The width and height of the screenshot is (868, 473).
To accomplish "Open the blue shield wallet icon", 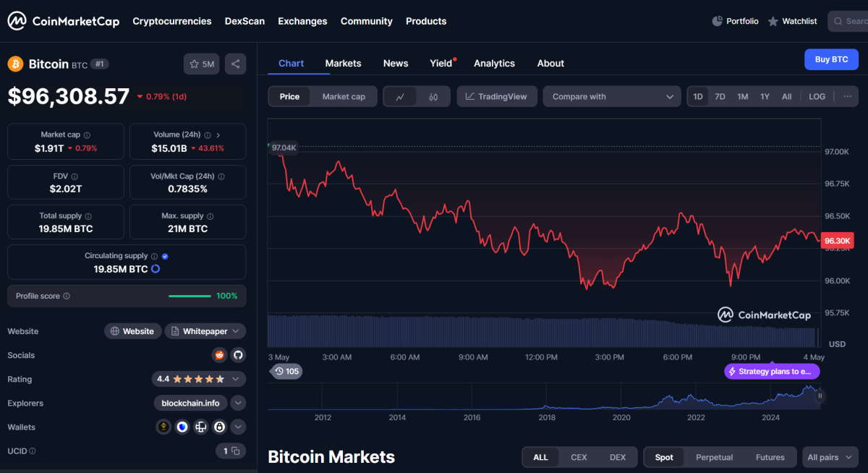I will click(x=182, y=427).
